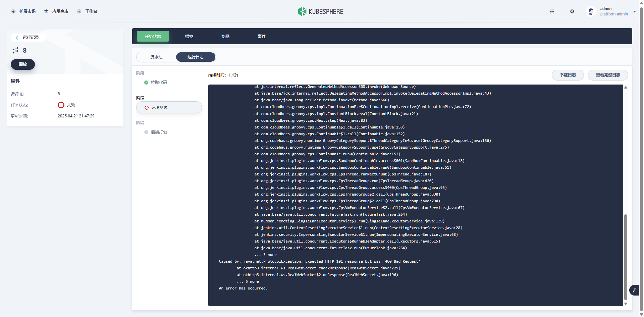The height and width of the screenshot is (317, 644).
Task: Click the platform-admin role text
Action: point(614,14)
